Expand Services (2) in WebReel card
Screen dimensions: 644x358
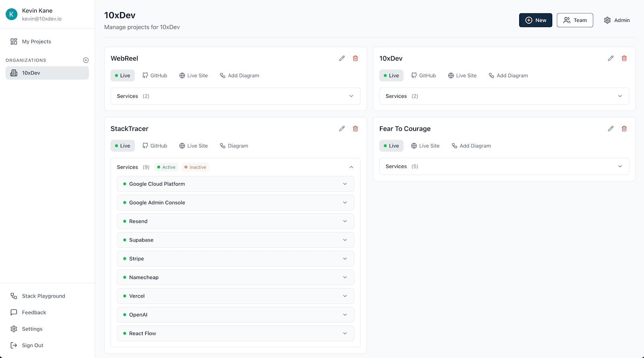tap(235, 96)
